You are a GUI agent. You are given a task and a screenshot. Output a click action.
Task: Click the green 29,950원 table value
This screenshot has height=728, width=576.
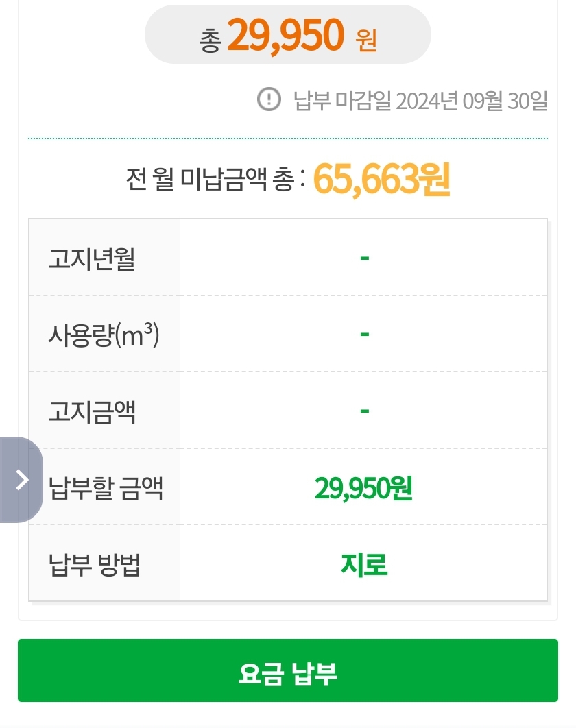(363, 487)
